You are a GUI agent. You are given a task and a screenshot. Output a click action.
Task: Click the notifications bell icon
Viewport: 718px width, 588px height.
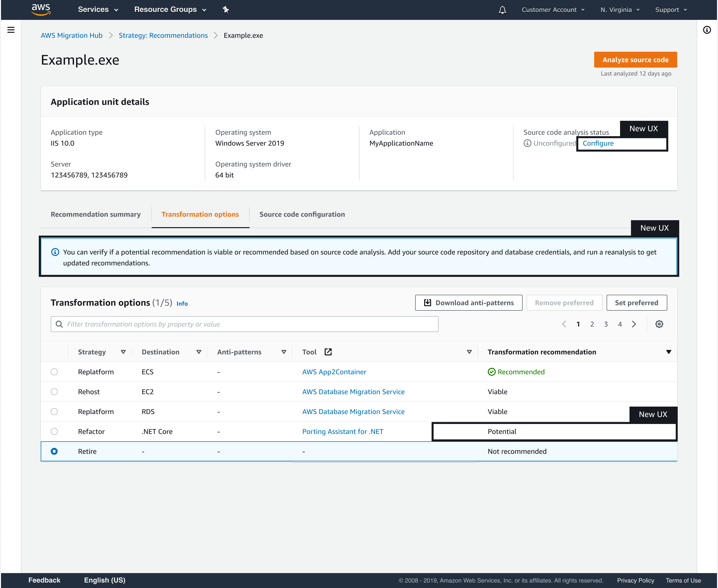[x=502, y=10]
